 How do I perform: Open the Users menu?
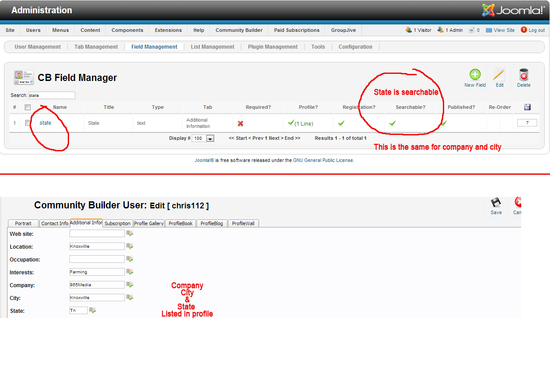pos(33,30)
